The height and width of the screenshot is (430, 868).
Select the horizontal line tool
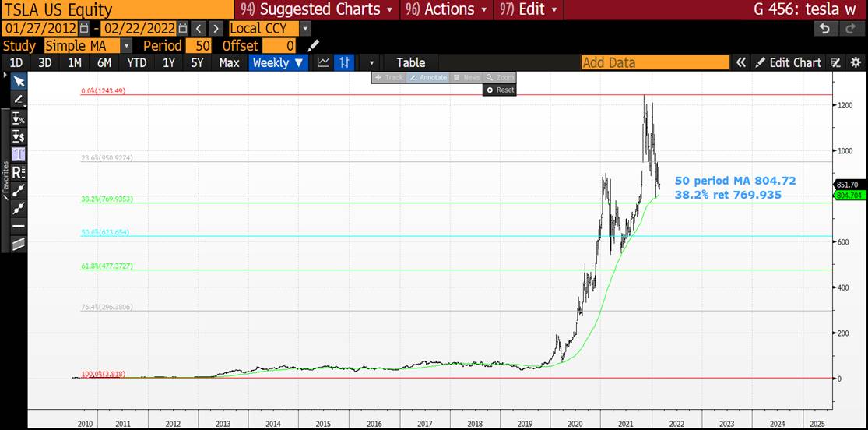[x=19, y=226]
